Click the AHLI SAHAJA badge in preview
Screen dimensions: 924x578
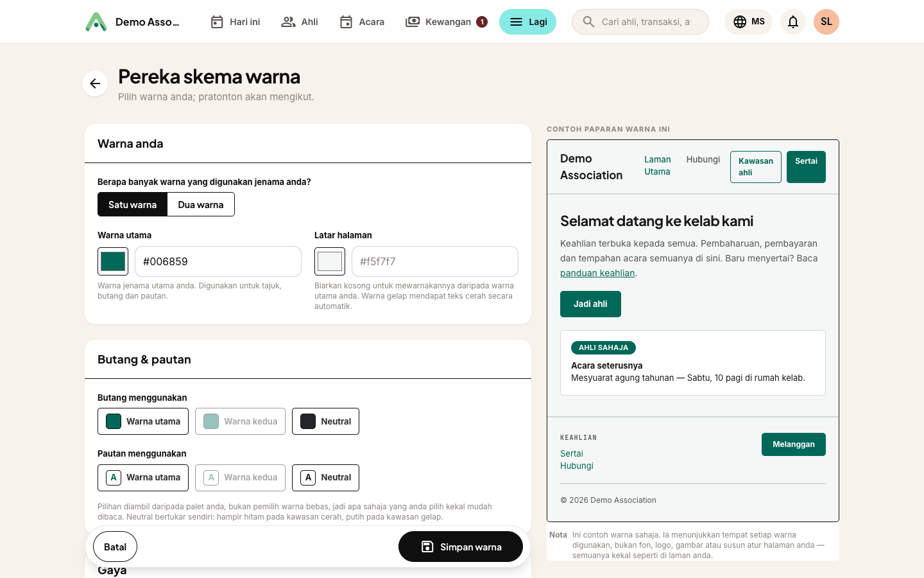coord(603,347)
